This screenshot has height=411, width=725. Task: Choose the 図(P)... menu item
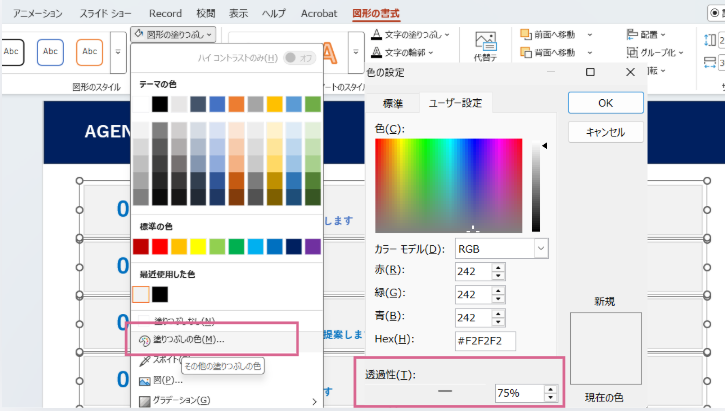[x=227, y=380]
